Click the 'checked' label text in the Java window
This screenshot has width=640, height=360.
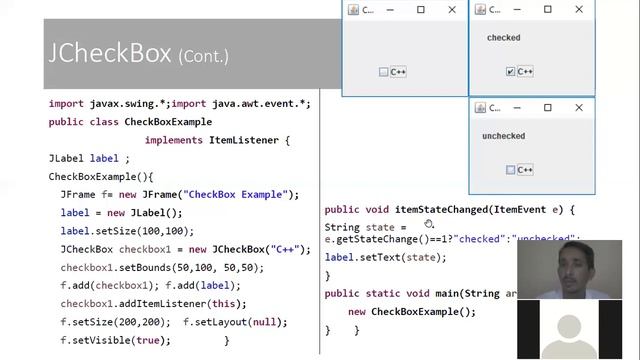click(x=504, y=38)
